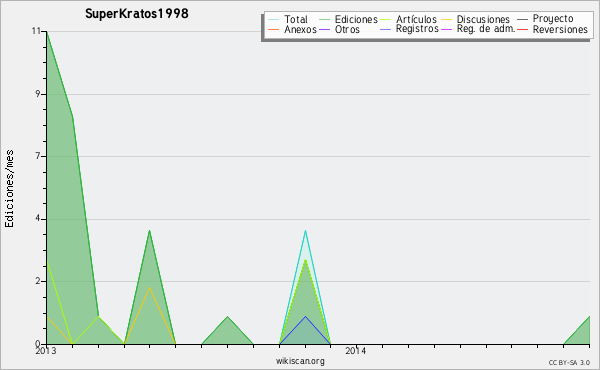The height and width of the screenshot is (370, 600).
Task: Click the y-axis label 11
Action: [x=36, y=31]
